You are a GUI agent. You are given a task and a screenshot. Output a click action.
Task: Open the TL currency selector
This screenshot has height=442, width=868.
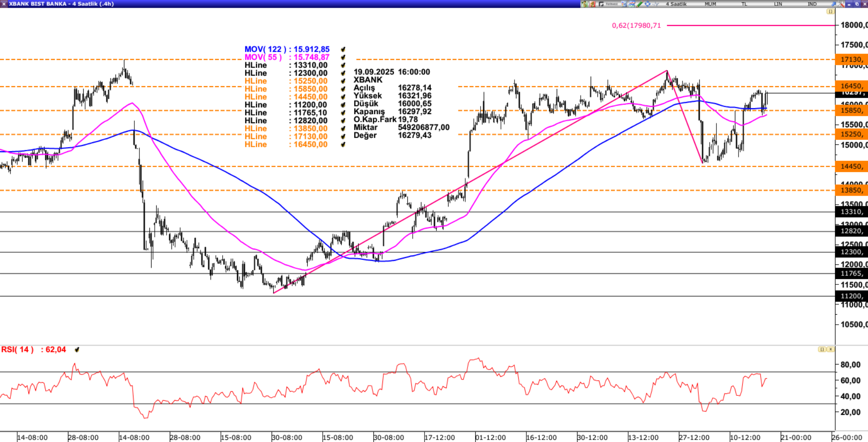[x=744, y=4]
